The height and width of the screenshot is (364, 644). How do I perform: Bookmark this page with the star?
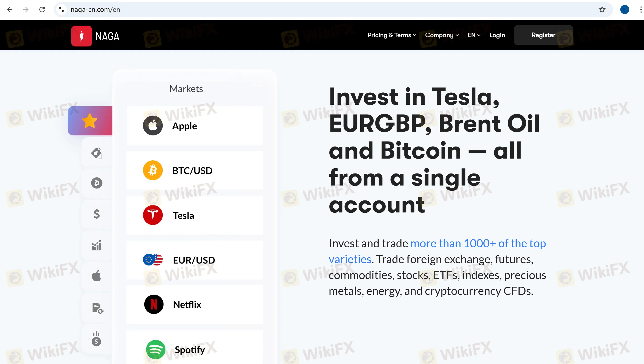(602, 10)
